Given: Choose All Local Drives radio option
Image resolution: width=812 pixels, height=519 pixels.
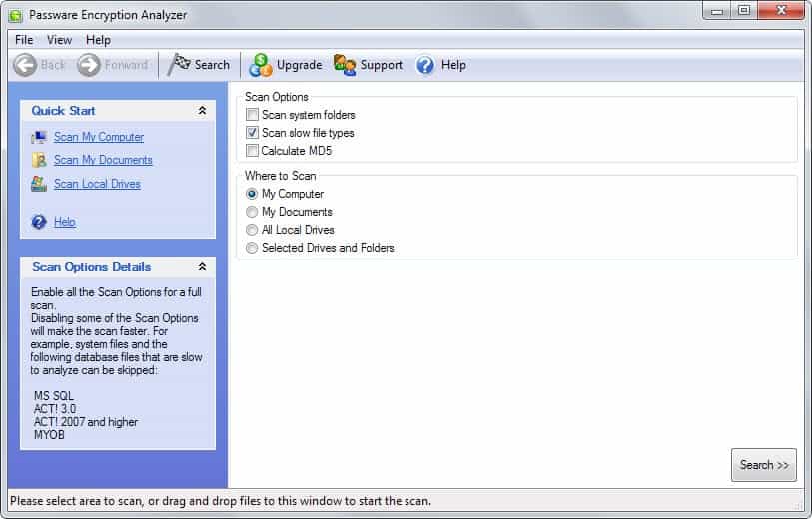Looking at the screenshot, I should tap(252, 230).
